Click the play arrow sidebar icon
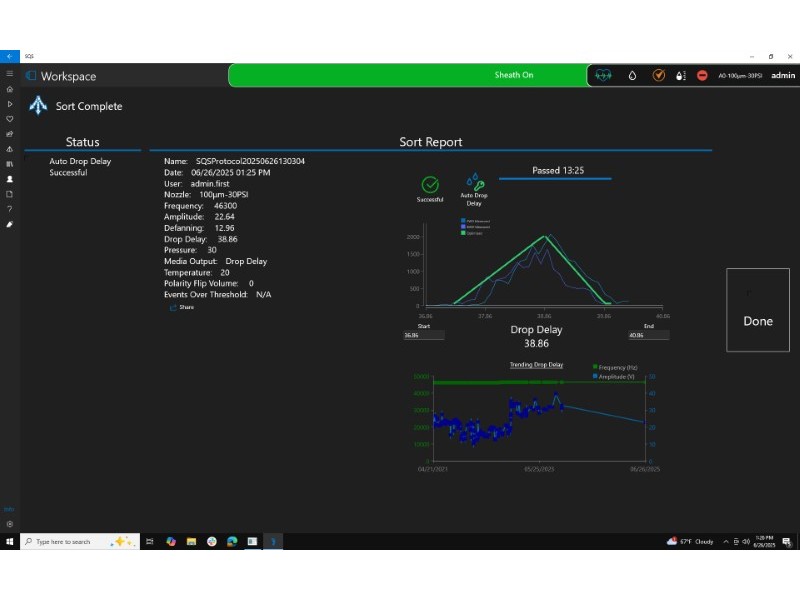The width and height of the screenshot is (800, 600). [x=10, y=104]
